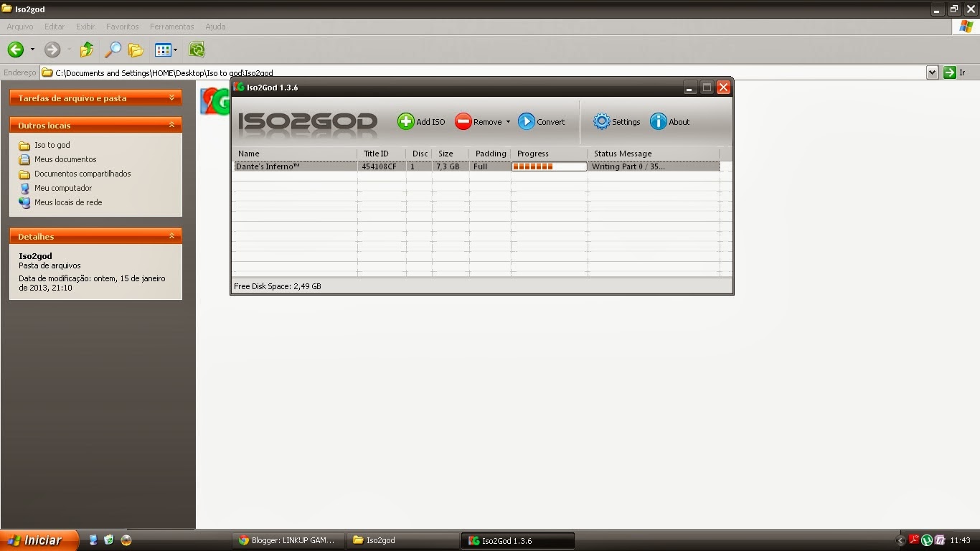The width and height of the screenshot is (980, 551).
Task: Click the orange conversion progress bar
Action: pyautogui.click(x=549, y=166)
